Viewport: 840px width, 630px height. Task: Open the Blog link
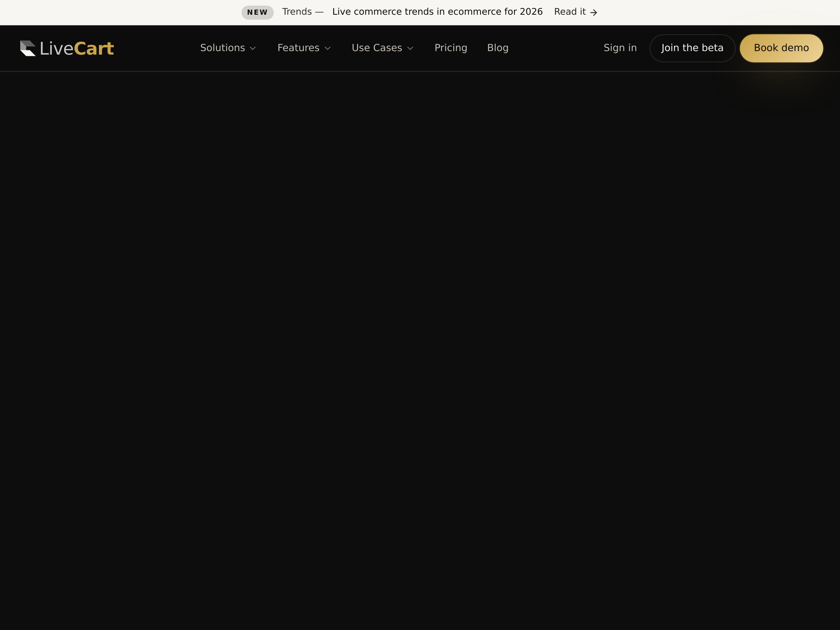tap(498, 48)
